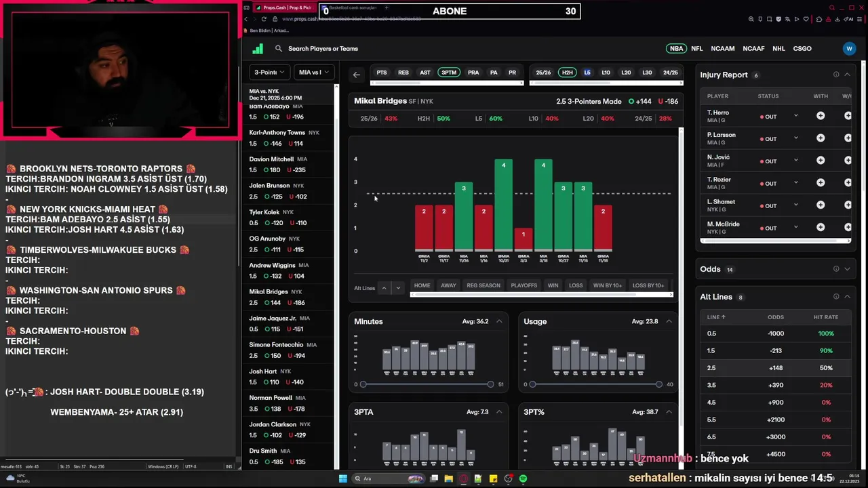Screen dimensions: 868x488
Task: Add T. Rozier to the With filter
Action: [x=821, y=183]
